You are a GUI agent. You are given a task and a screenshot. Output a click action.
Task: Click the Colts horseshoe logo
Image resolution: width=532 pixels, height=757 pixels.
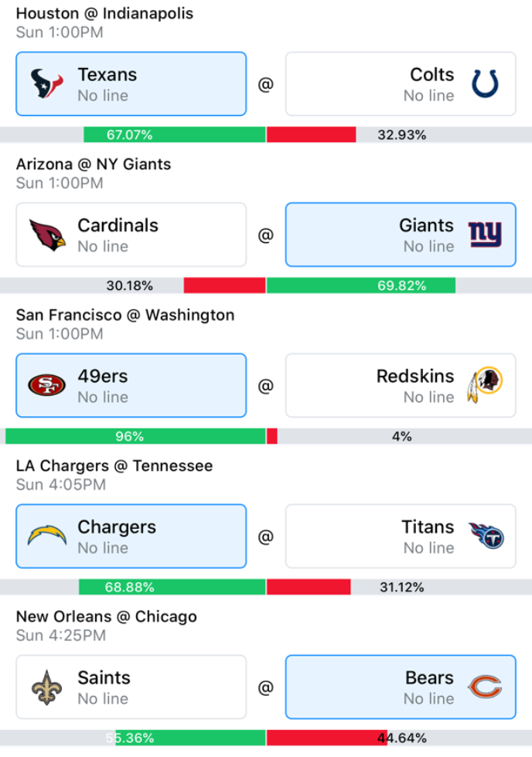coord(485,84)
